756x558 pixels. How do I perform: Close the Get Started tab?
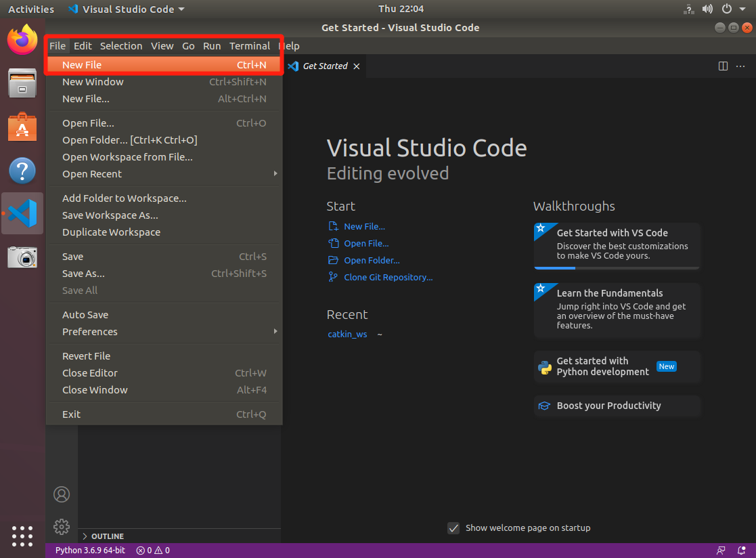tap(356, 66)
